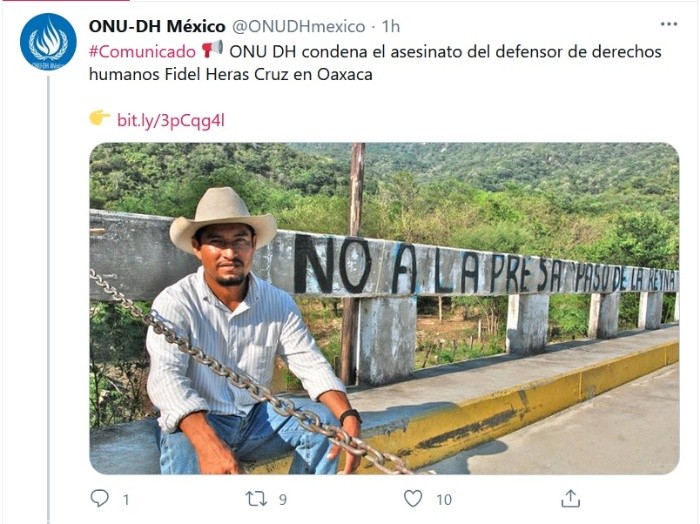Click the red megaphone emoji
The width and height of the screenshot is (700, 524).
(x=212, y=49)
